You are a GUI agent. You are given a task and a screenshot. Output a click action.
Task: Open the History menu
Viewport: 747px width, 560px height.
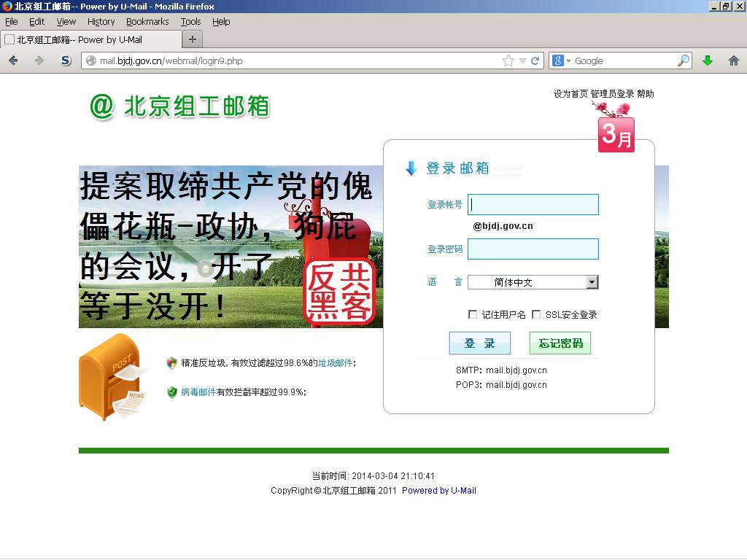pyautogui.click(x=101, y=22)
